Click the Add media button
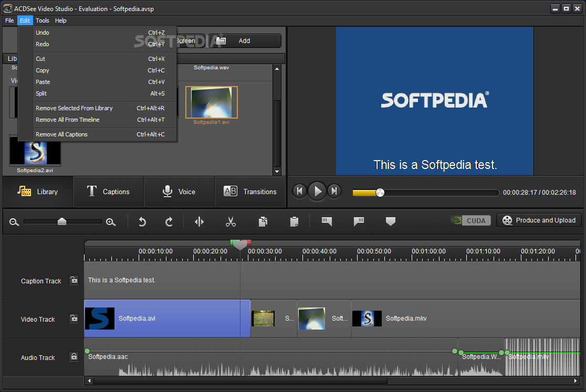This screenshot has height=392, width=586. 244,41
